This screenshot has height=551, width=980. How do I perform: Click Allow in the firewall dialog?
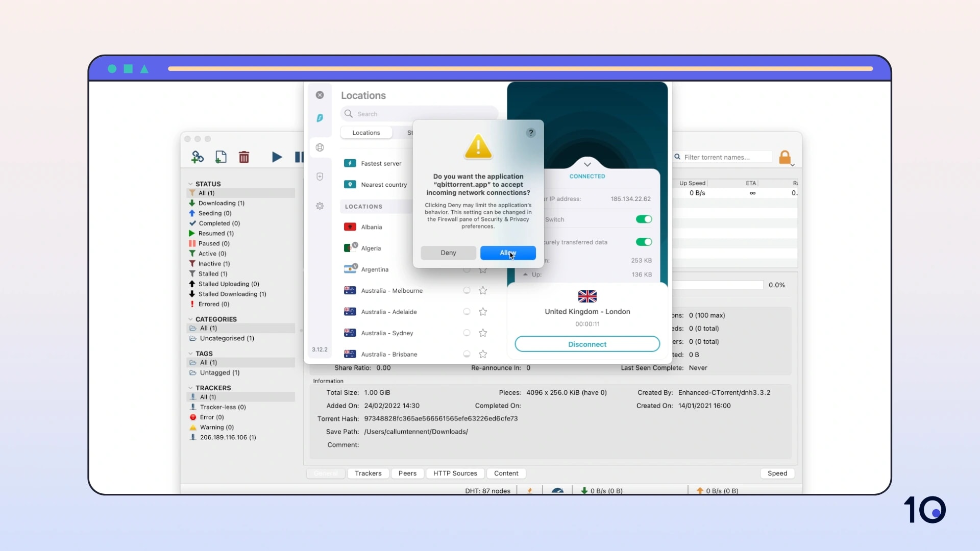(x=508, y=253)
